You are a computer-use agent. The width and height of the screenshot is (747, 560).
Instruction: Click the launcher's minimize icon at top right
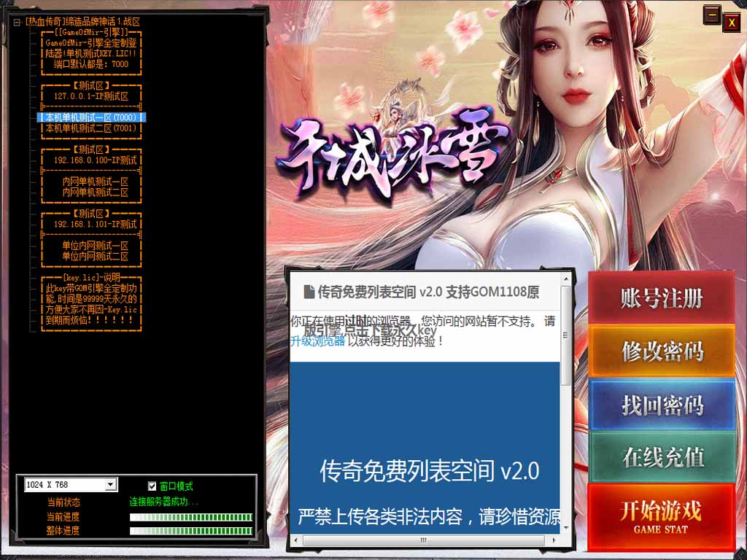(711, 15)
